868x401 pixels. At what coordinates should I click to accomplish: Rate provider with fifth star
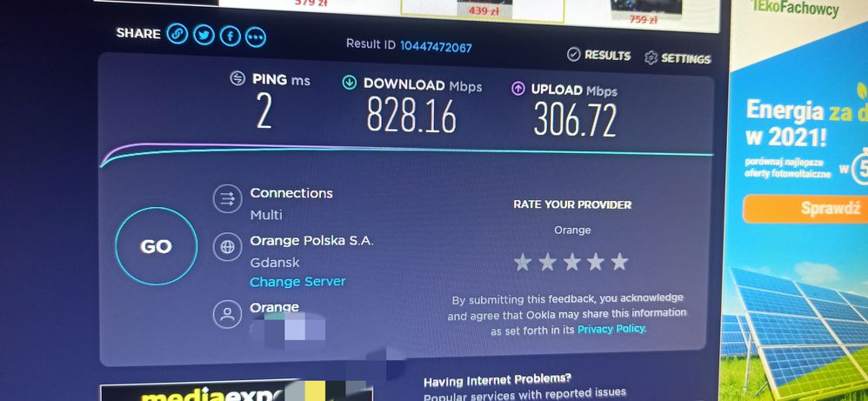(619, 262)
